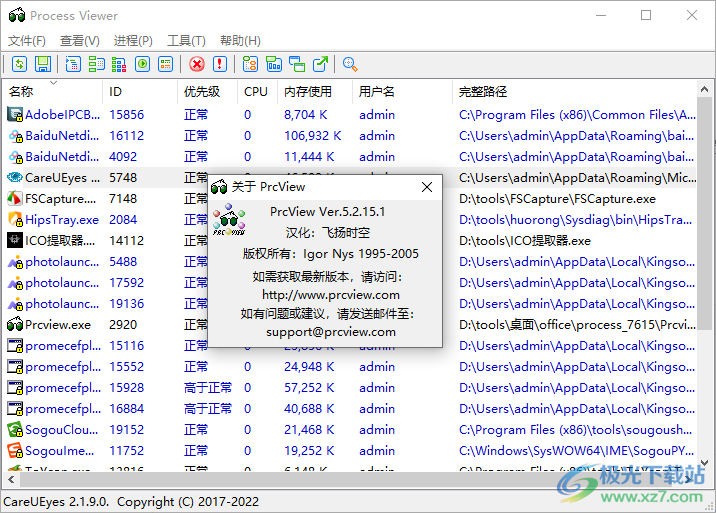
Task: Sort by the 完整路径 column header
Action: (x=574, y=91)
